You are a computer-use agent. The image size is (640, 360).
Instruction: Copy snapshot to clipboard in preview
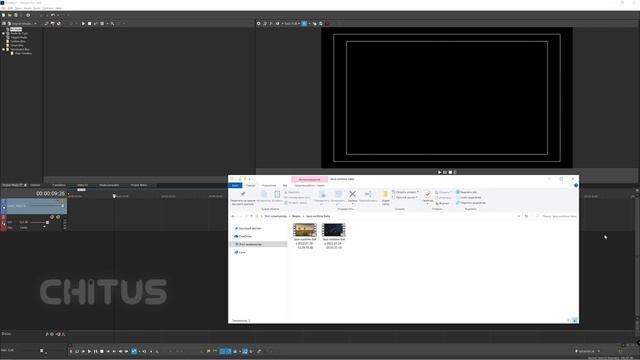pyautogui.click(x=314, y=24)
